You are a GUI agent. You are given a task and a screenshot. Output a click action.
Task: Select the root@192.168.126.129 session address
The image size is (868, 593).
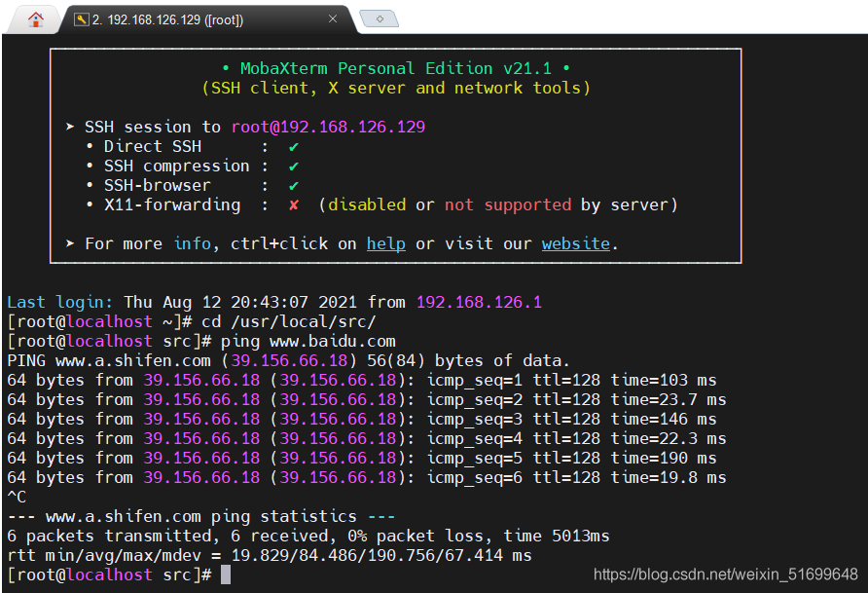point(328,127)
